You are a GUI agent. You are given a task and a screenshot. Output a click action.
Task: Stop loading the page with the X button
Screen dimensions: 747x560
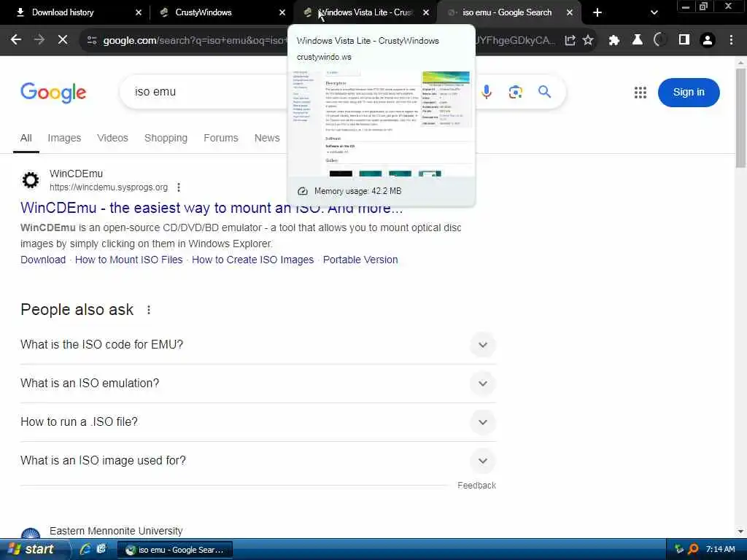pos(63,40)
